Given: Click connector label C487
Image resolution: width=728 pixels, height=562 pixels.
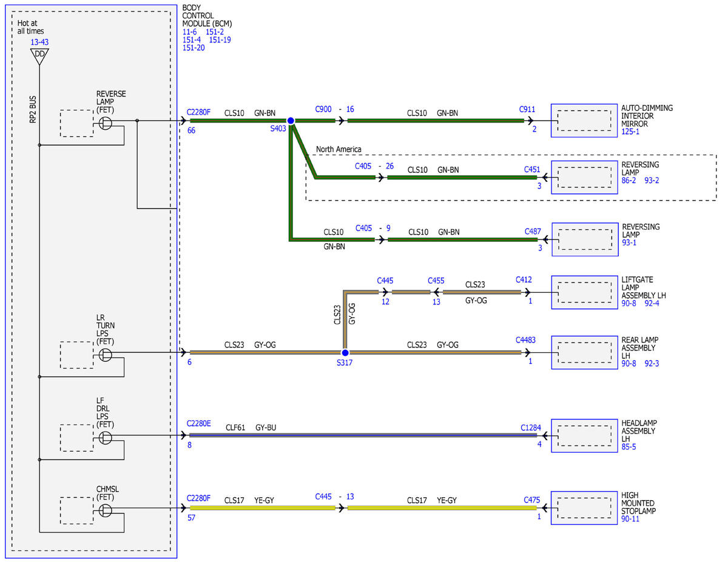Looking at the screenshot, I should pyautogui.click(x=533, y=231).
